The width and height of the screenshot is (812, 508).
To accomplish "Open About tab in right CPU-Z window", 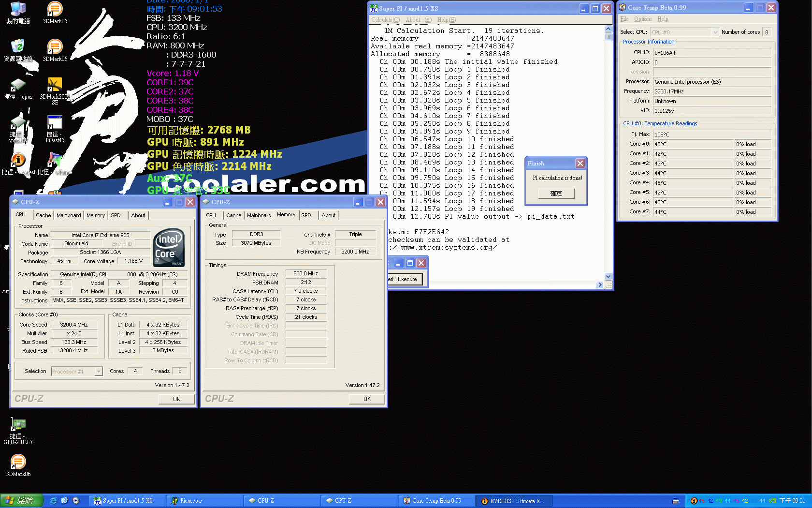I will [329, 215].
